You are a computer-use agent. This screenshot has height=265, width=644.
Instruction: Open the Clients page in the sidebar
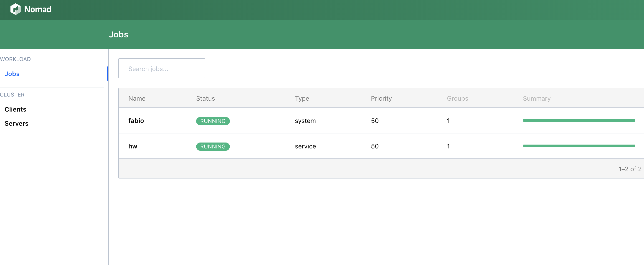15,109
